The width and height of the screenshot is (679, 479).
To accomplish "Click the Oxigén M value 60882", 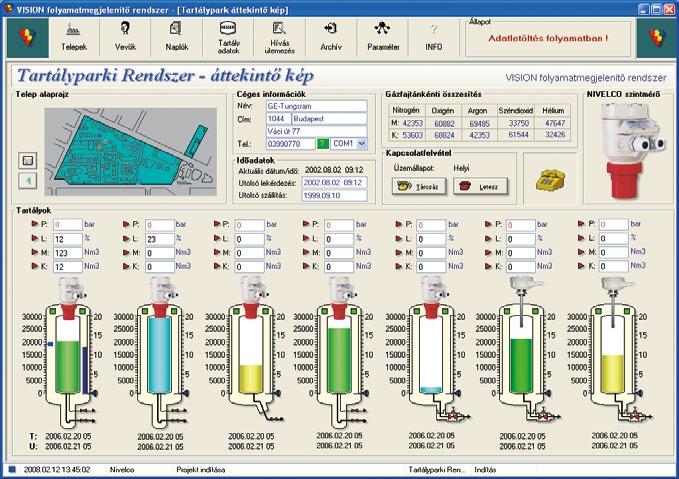I will click(x=444, y=123).
